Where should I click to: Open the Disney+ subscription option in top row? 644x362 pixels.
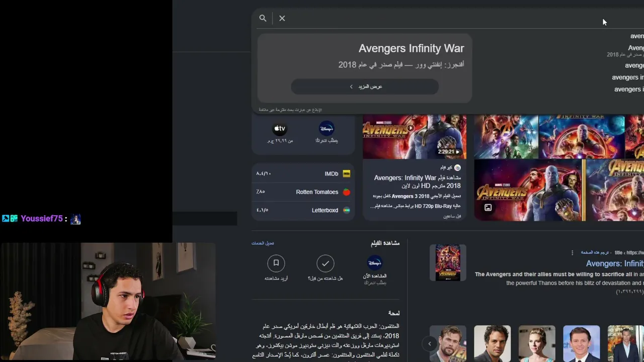point(327,133)
